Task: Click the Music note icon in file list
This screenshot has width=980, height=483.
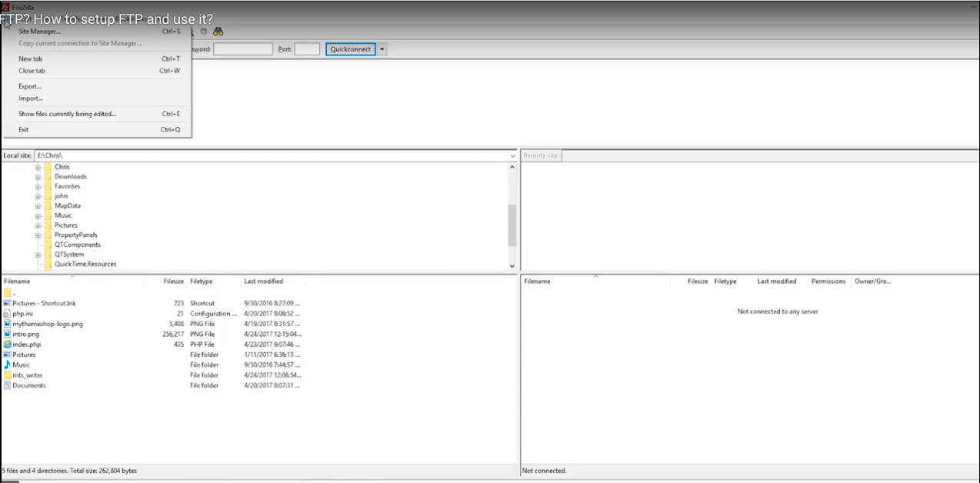Action: click(8, 365)
